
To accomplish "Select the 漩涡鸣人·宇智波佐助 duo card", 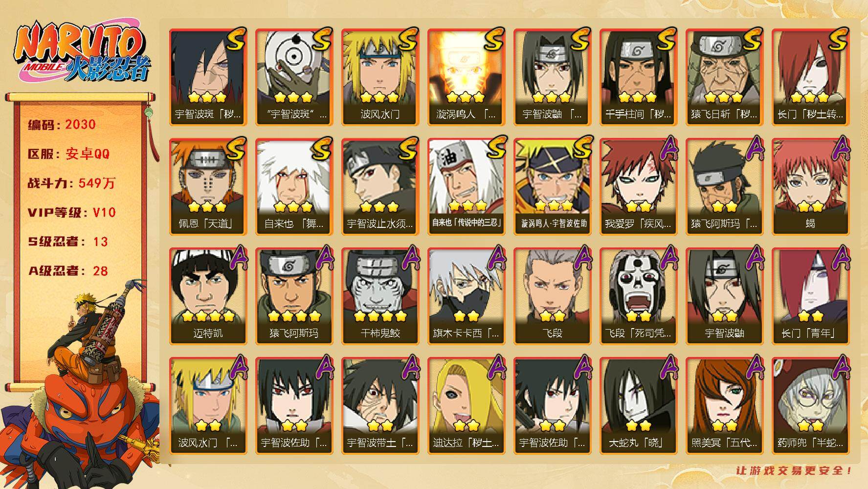I will (x=552, y=186).
